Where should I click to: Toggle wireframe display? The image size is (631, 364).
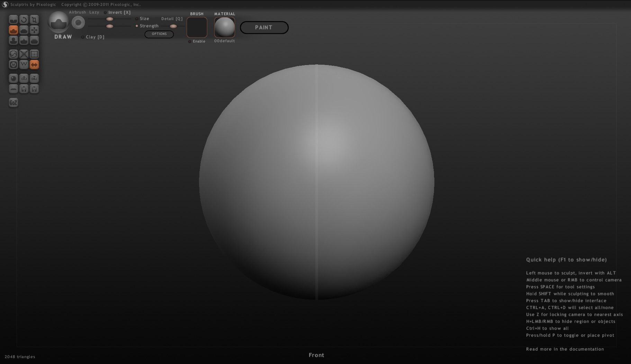pyautogui.click(x=24, y=64)
